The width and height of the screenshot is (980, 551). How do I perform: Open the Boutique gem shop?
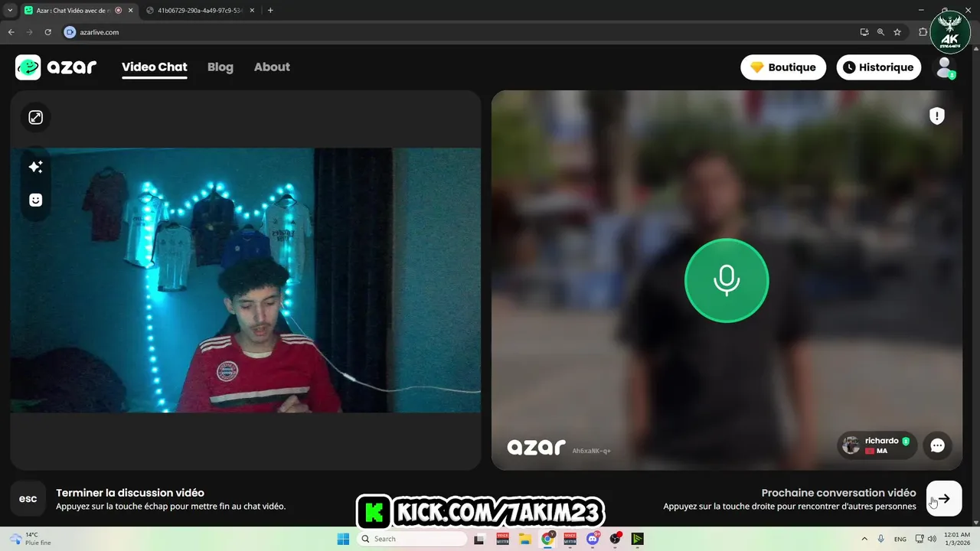click(783, 67)
